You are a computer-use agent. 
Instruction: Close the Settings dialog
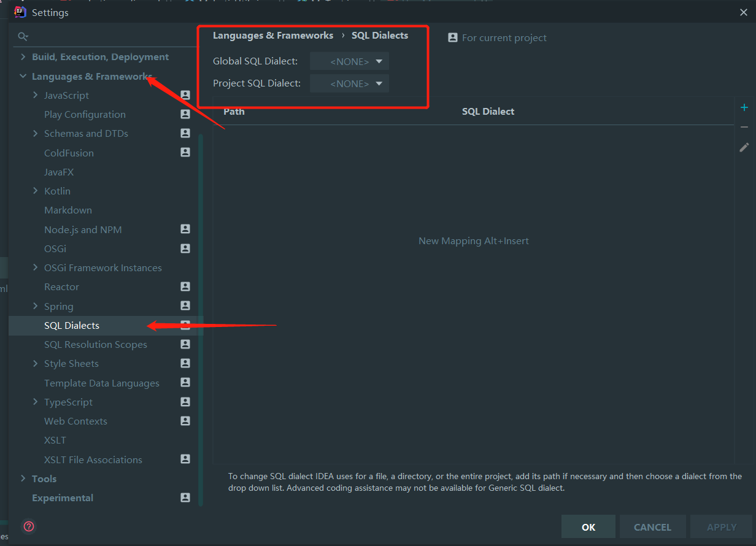[744, 12]
